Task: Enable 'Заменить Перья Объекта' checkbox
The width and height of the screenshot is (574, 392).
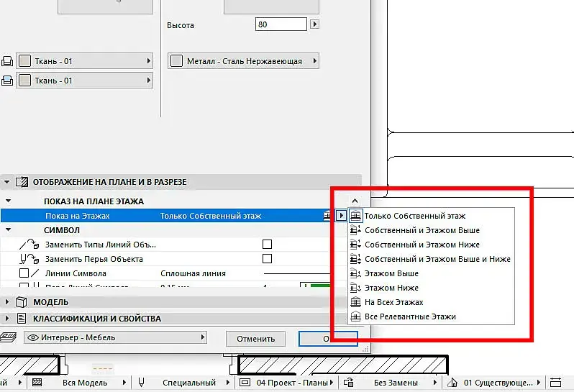Action: click(x=268, y=259)
